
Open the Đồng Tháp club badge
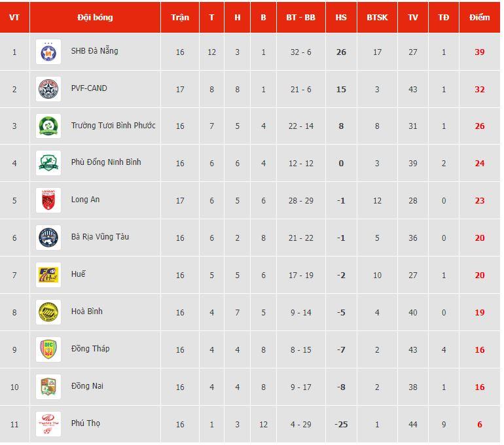(48, 349)
